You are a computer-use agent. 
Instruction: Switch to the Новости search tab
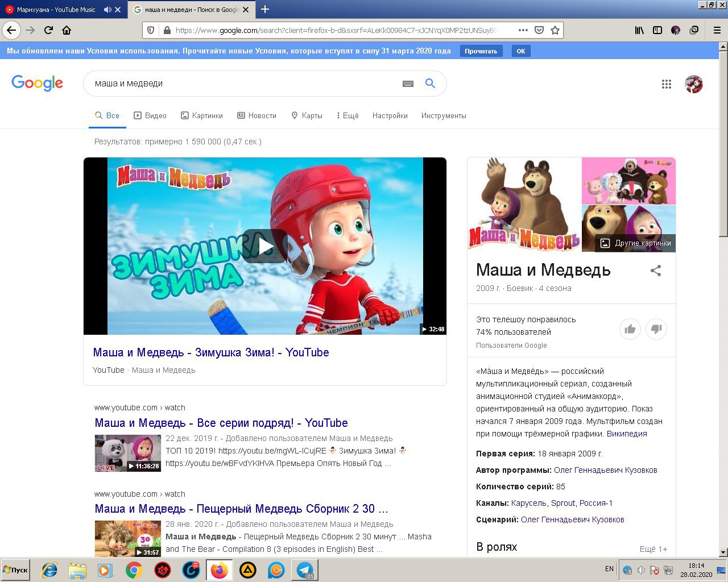pos(257,115)
